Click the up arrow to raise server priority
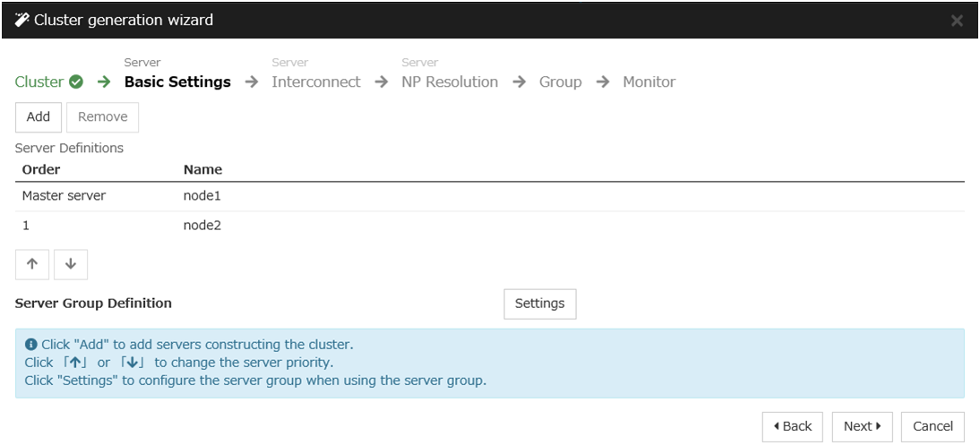 31,264
